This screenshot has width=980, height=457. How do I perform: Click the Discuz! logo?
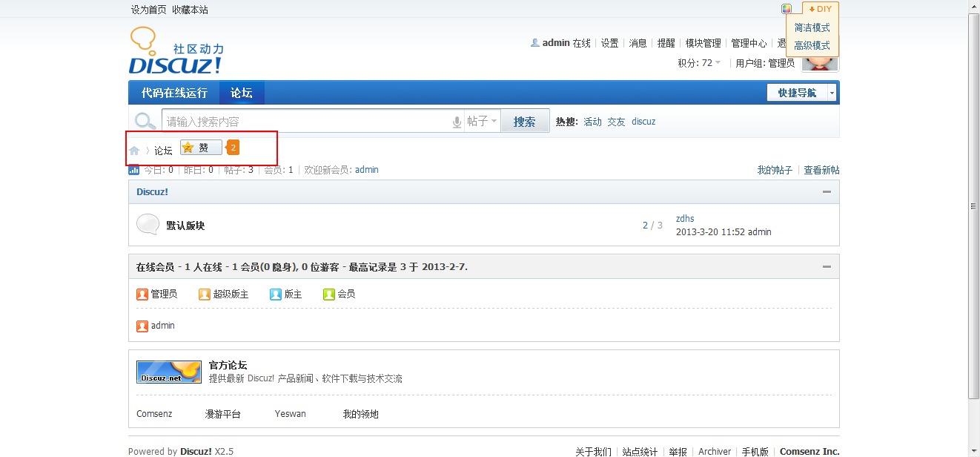176,51
